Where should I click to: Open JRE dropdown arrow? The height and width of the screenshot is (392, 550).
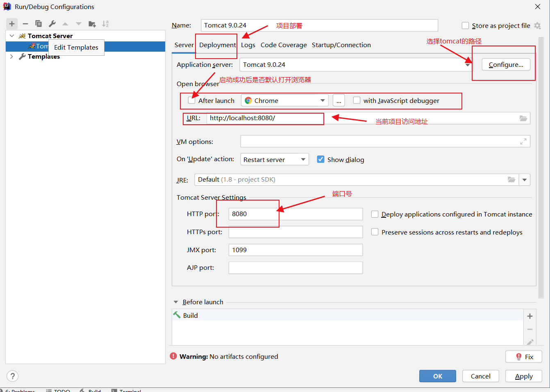point(525,180)
